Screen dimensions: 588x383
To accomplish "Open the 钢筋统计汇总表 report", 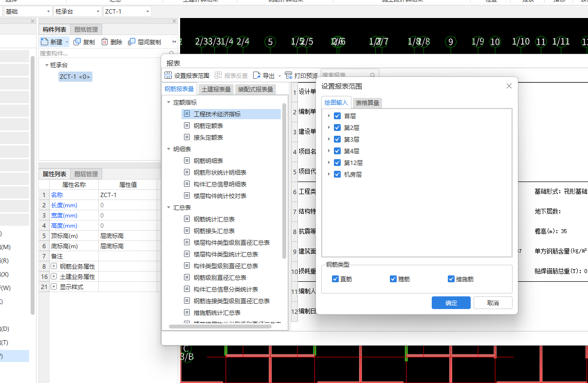I will point(214,219).
